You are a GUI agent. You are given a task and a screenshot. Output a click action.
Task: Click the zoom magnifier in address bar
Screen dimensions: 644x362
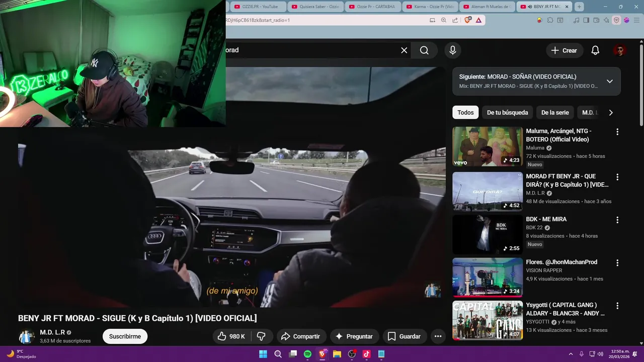click(x=443, y=20)
